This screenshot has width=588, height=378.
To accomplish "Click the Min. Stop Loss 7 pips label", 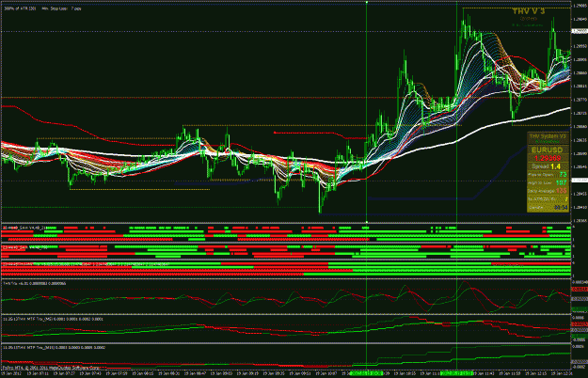I will point(61,8).
